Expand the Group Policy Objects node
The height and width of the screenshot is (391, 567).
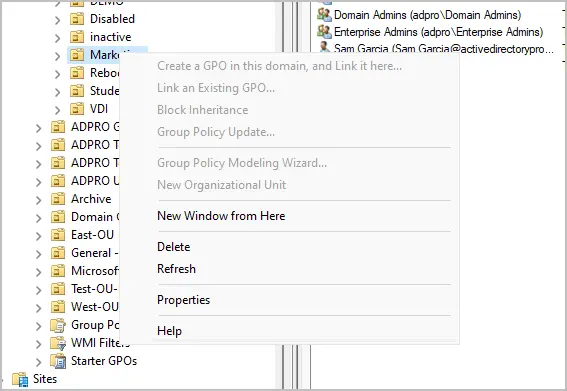(39, 326)
